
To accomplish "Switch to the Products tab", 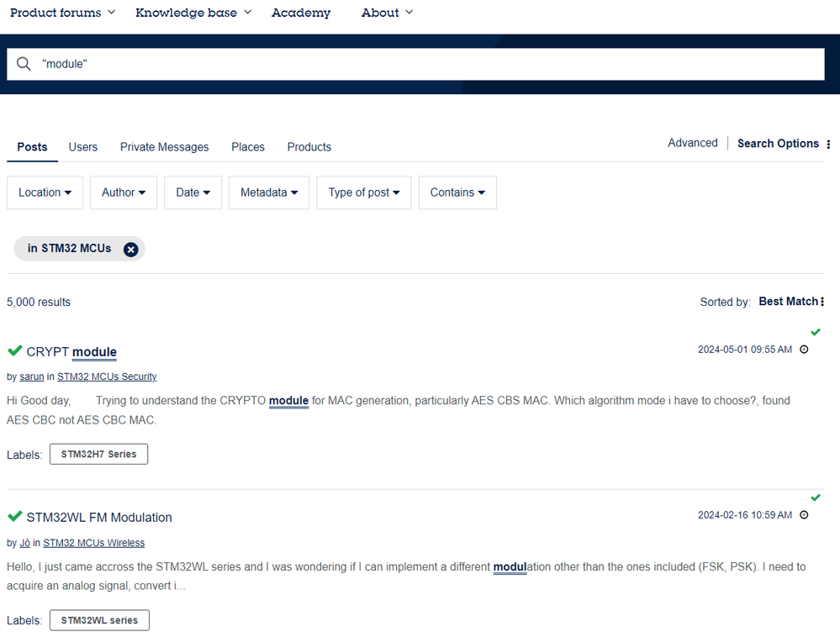I will pyautogui.click(x=309, y=147).
